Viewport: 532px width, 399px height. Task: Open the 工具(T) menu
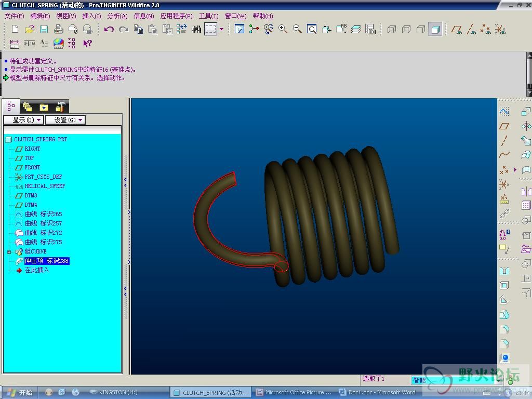(209, 16)
